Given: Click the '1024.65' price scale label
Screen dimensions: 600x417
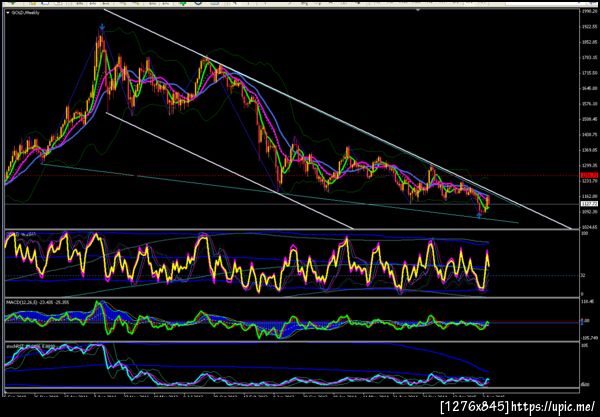Looking at the screenshot, I should pos(590,227).
